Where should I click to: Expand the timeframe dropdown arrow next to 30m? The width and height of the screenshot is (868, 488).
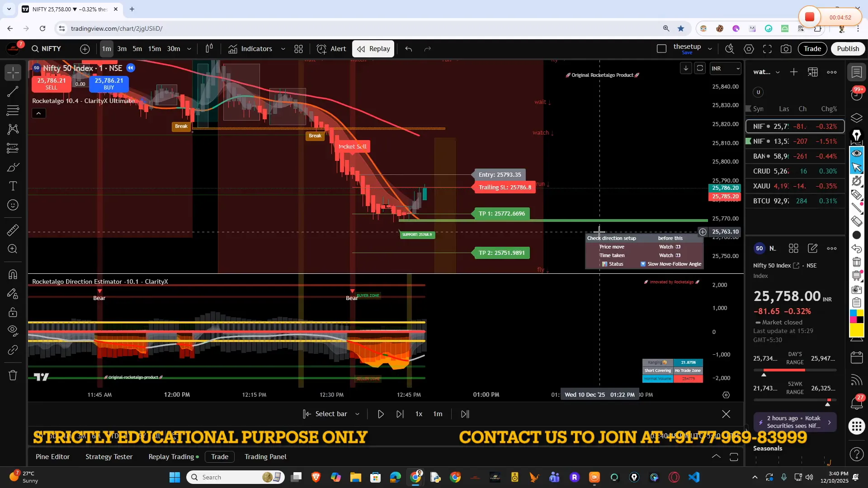(x=189, y=49)
